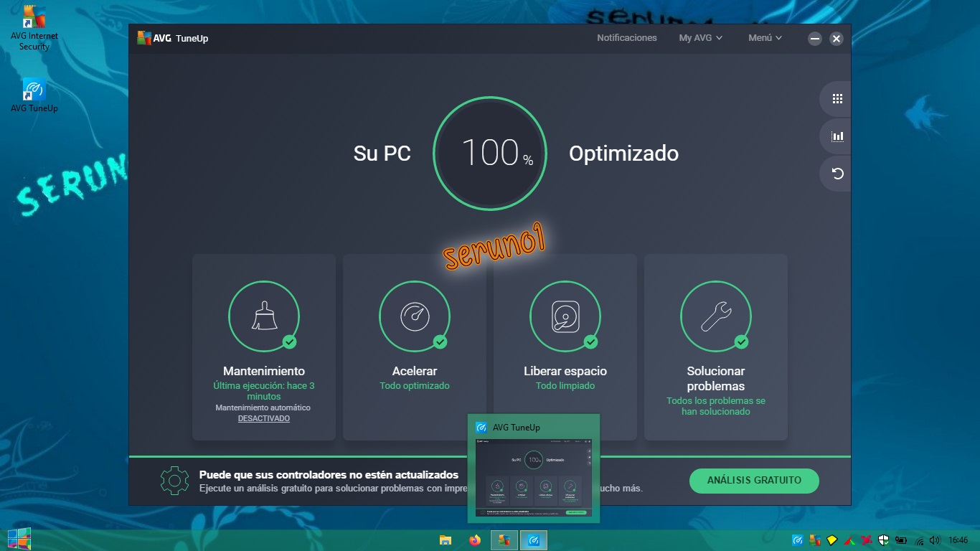980x551 pixels.
Task: Click the 'Su PC' label
Action: tap(382, 153)
